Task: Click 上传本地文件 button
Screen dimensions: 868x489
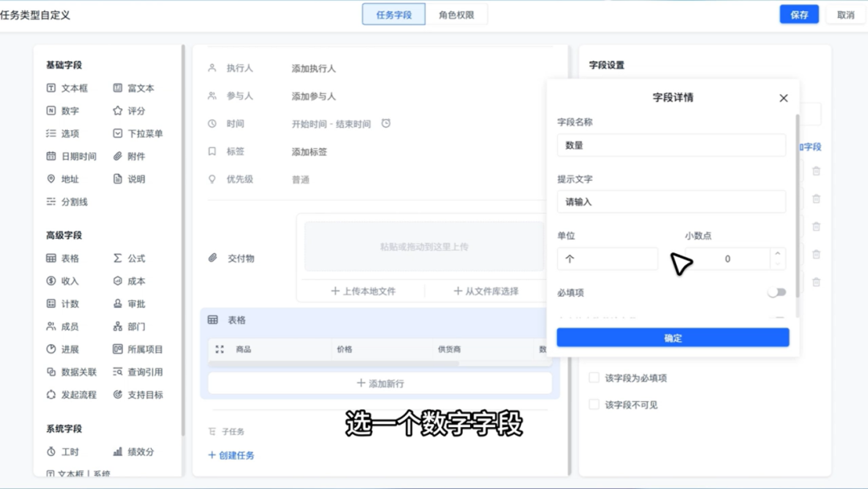Action: [363, 290]
